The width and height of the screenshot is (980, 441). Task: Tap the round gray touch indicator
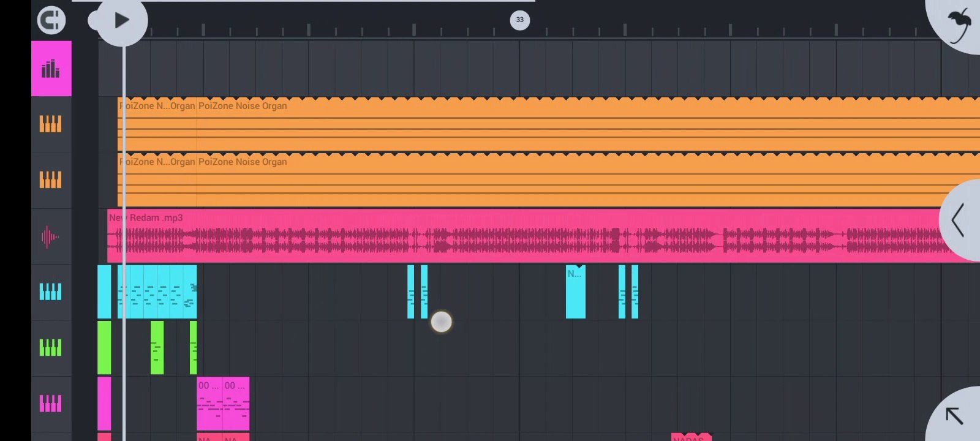point(441,322)
